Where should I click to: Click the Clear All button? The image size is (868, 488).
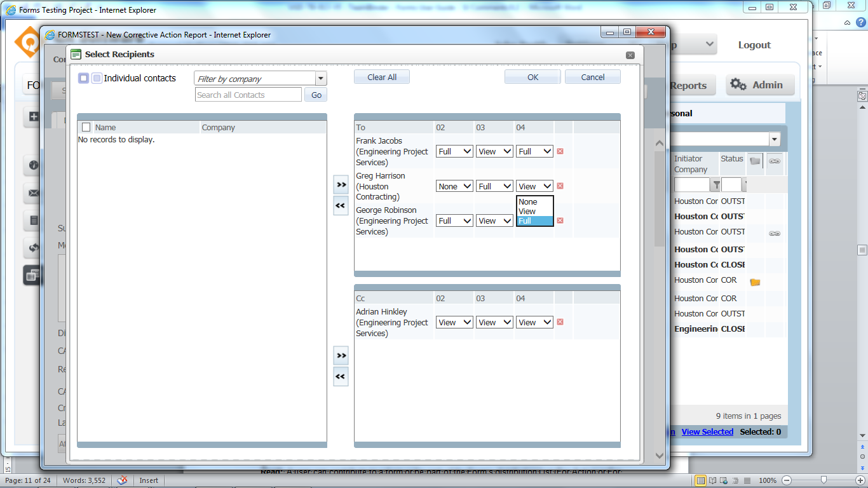(382, 77)
